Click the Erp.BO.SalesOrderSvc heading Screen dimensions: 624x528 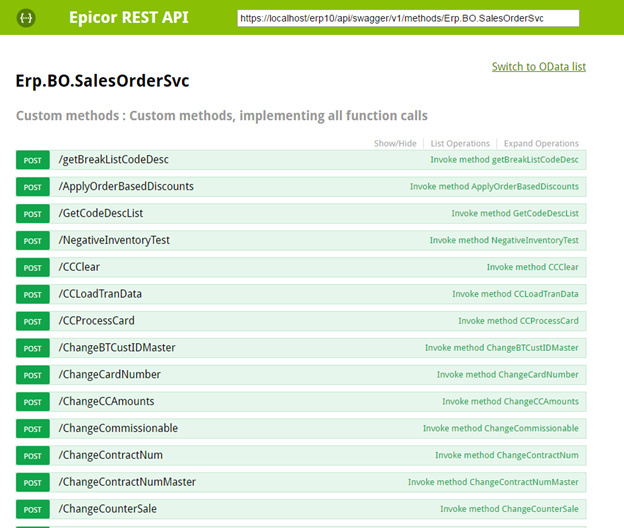coord(102,80)
